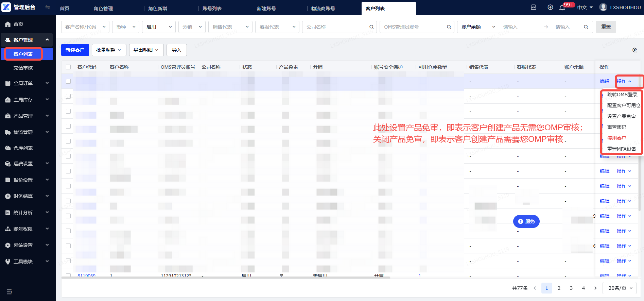Open the 账户余额 selector dropdown

[x=478, y=27]
